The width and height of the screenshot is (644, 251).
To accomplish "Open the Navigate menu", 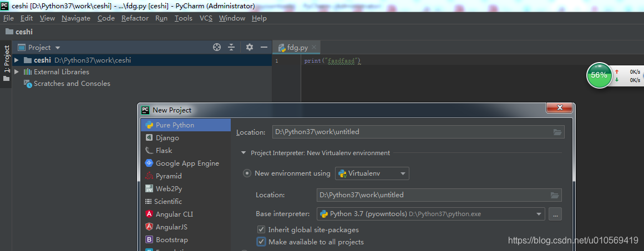I will tap(76, 18).
